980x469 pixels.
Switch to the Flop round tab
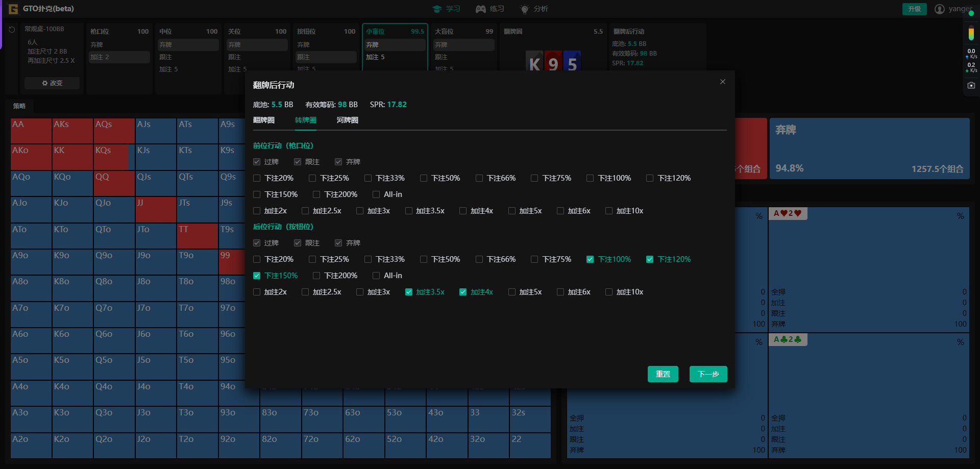(264, 120)
